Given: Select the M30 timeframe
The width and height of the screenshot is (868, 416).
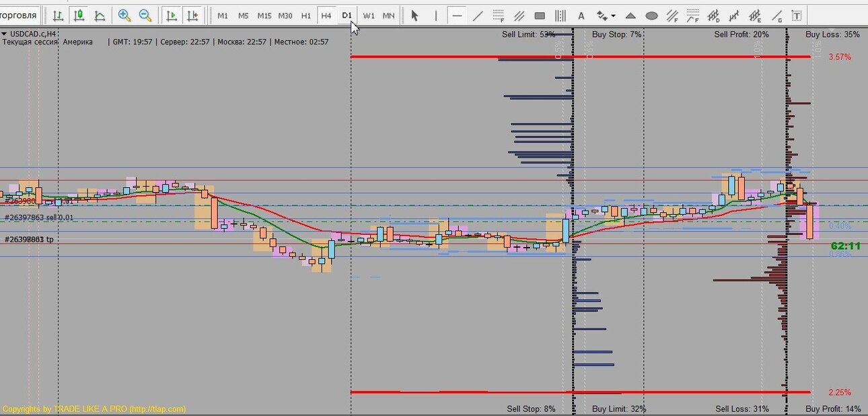Looking at the screenshot, I should (x=285, y=15).
